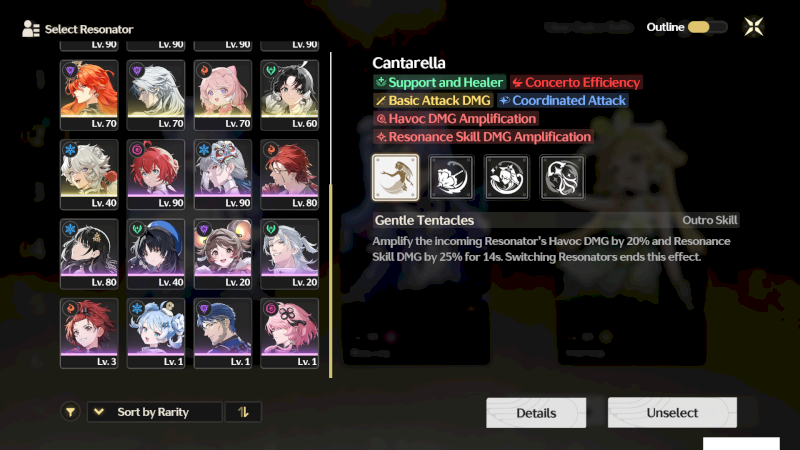
Task: Click the Details button
Action: point(536,413)
